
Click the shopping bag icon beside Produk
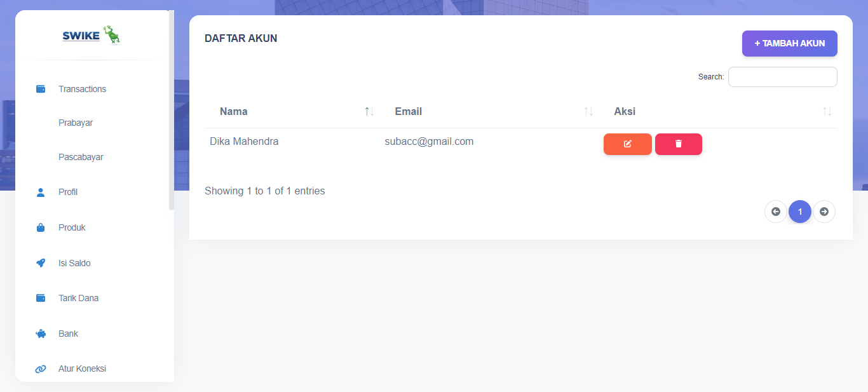tap(41, 227)
